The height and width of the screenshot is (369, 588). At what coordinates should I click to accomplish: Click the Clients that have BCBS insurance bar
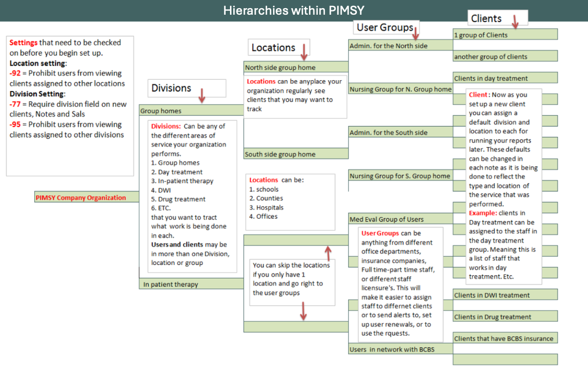505,338
